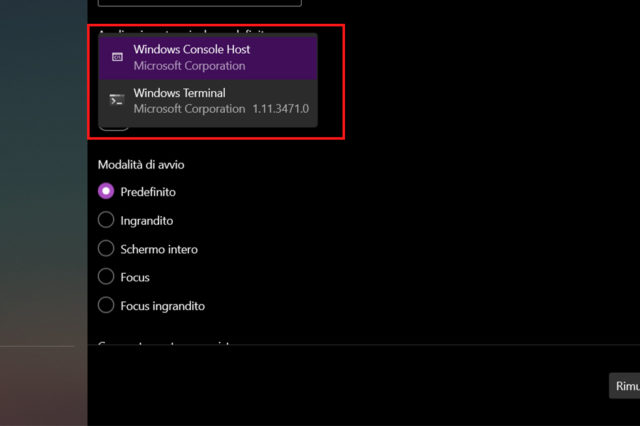Click the partially visible Rimuovi button
The image size is (640, 426).
pos(626,386)
